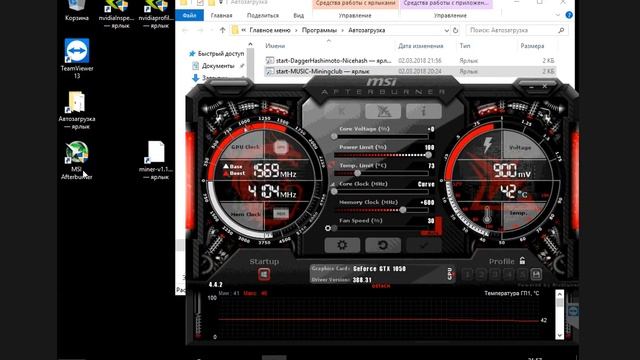Click the GPU Clock chip icon
The width and height of the screenshot is (640, 360).
click(x=280, y=147)
